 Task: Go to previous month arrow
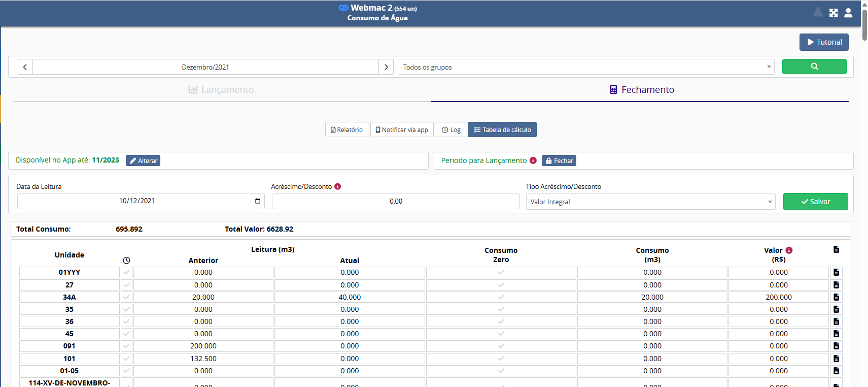(x=25, y=67)
